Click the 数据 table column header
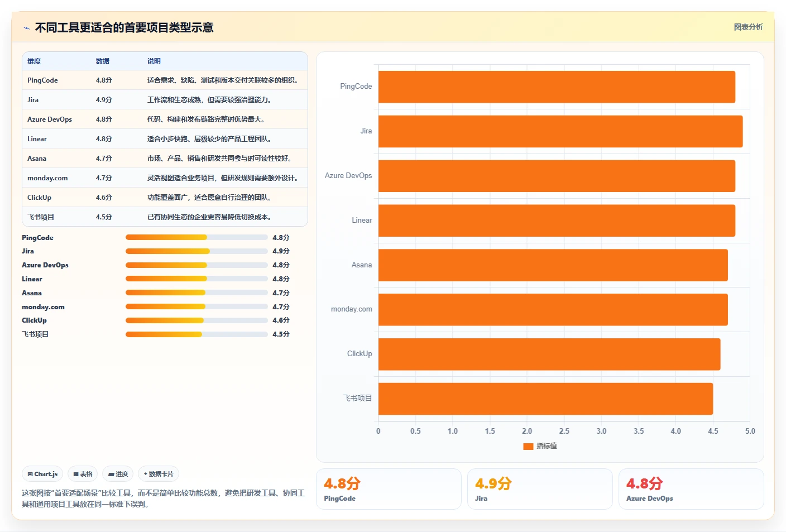Viewport: 786px width, 532px height. (x=103, y=61)
